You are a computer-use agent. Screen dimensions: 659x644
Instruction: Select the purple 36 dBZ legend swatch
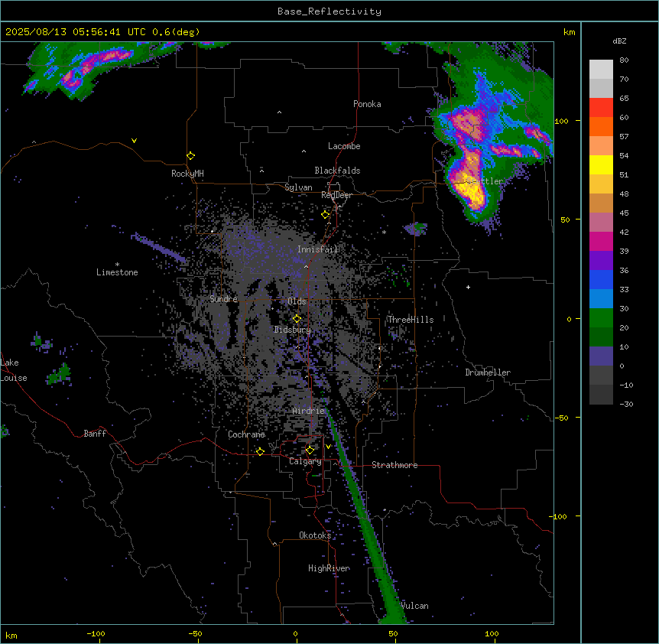click(601, 261)
